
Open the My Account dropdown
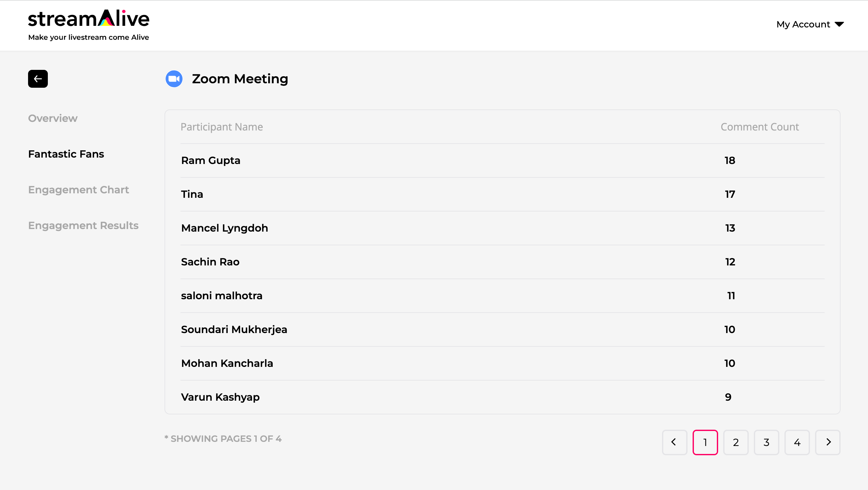point(810,24)
